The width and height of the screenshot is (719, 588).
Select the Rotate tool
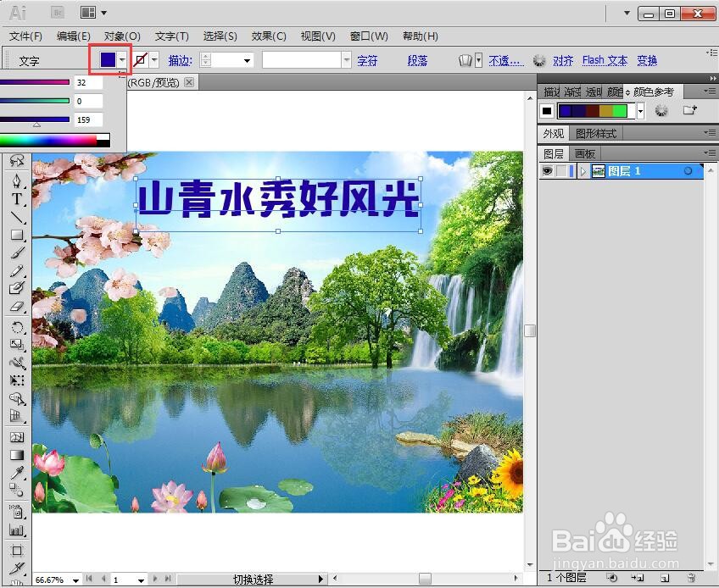click(17, 327)
